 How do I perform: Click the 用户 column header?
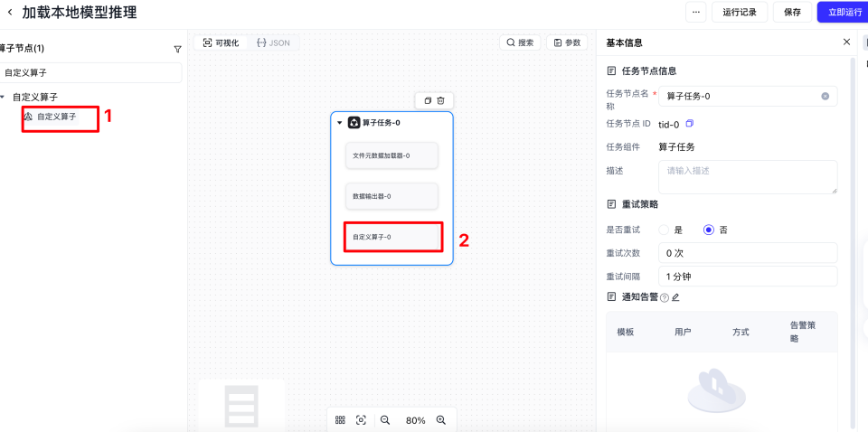coord(684,332)
